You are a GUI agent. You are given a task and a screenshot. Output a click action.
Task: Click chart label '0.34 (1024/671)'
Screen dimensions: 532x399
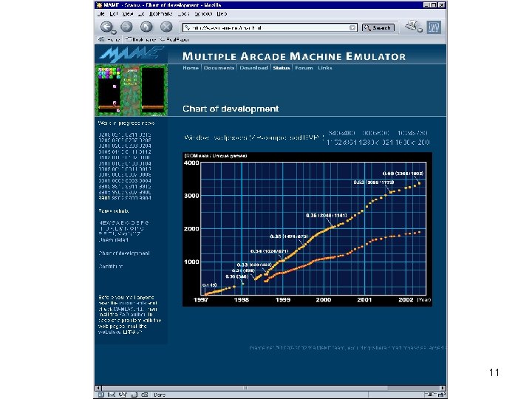[269, 251]
